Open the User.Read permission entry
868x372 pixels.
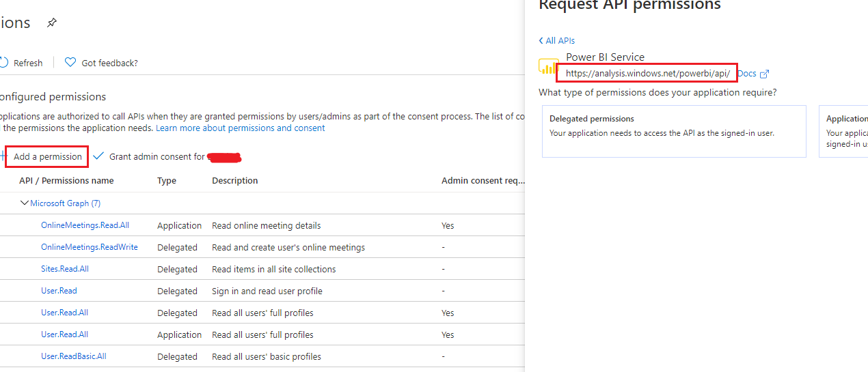pyautogui.click(x=59, y=291)
